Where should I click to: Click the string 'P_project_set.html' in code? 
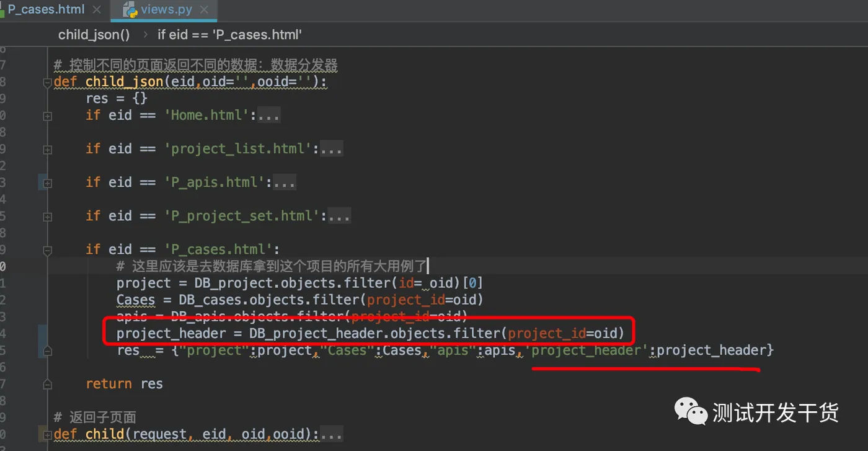pyautogui.click(x=246, y=216)
